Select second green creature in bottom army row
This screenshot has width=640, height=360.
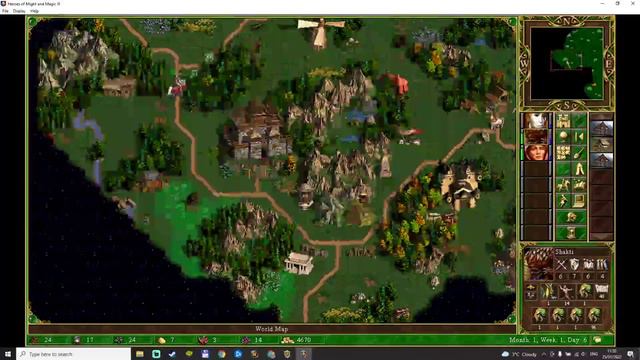[558, 316]
